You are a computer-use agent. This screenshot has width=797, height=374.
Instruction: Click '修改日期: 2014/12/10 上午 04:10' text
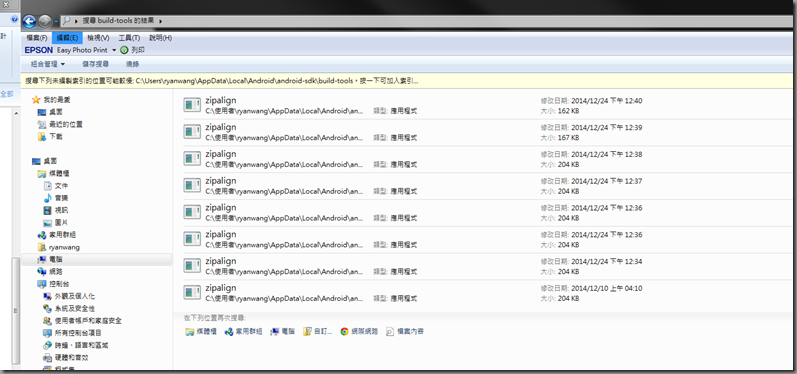point(591,288)
